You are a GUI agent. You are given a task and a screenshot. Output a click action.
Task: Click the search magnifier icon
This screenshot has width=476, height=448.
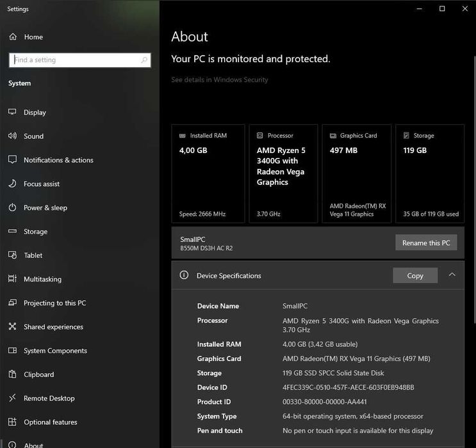coord(144,60)
